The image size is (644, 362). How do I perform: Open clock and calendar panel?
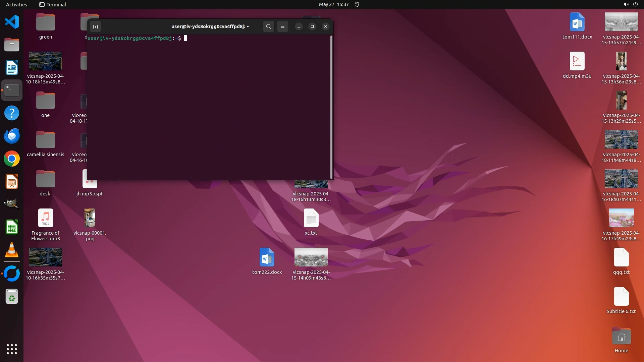[333, 4]
